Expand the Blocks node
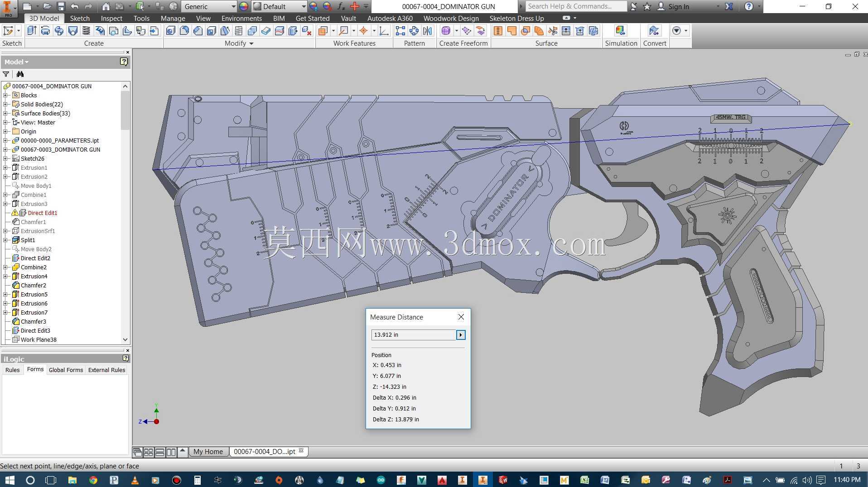Screen dimensions: 868x487 (x=5, y=95)
